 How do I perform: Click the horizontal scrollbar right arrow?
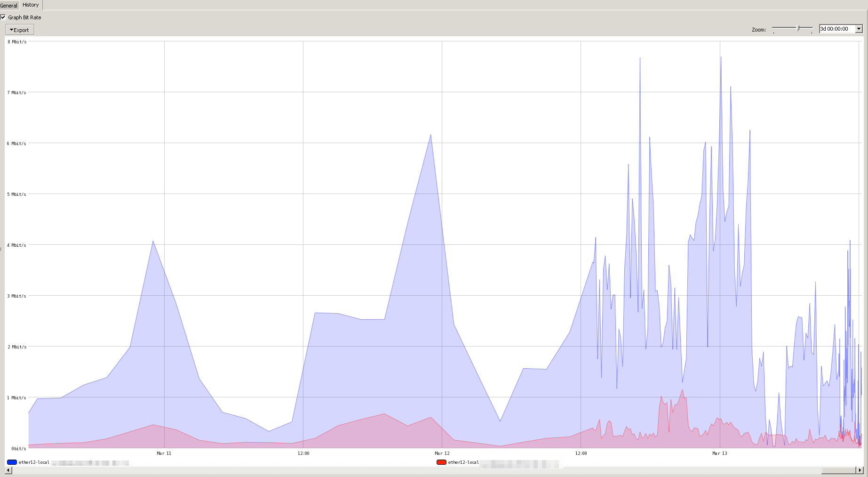pos(860,470)
